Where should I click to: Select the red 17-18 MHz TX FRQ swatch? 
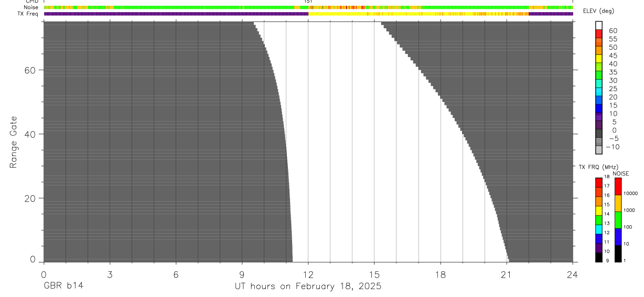coord(599,183)
